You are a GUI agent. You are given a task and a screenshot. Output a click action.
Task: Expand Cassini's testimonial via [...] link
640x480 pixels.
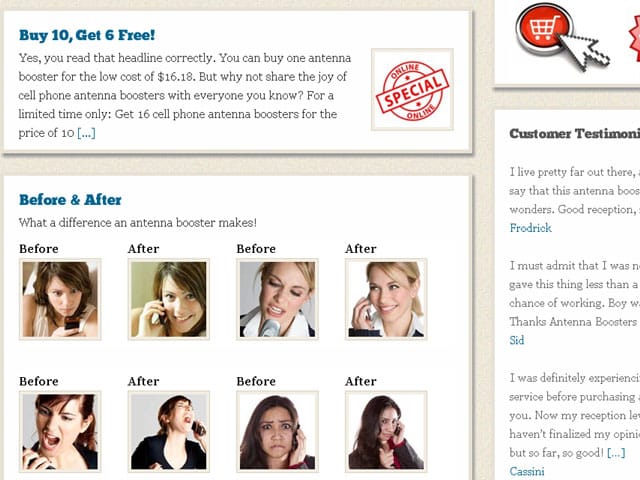[616, 453]
